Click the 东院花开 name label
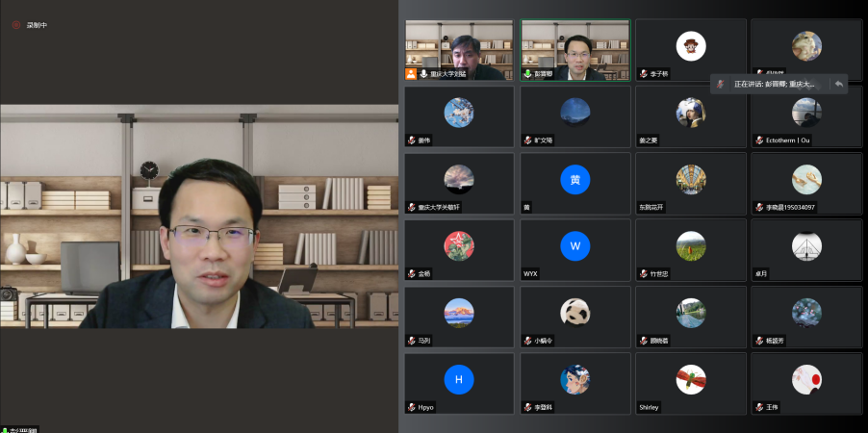Viewport: 868px width, 433px height. pos(651,208)
